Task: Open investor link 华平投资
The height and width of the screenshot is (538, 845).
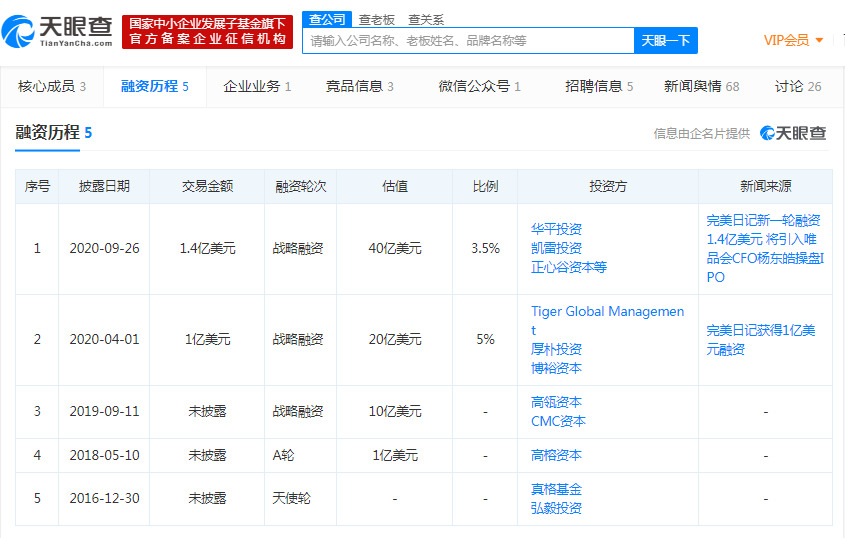Action: pos(556,229)
